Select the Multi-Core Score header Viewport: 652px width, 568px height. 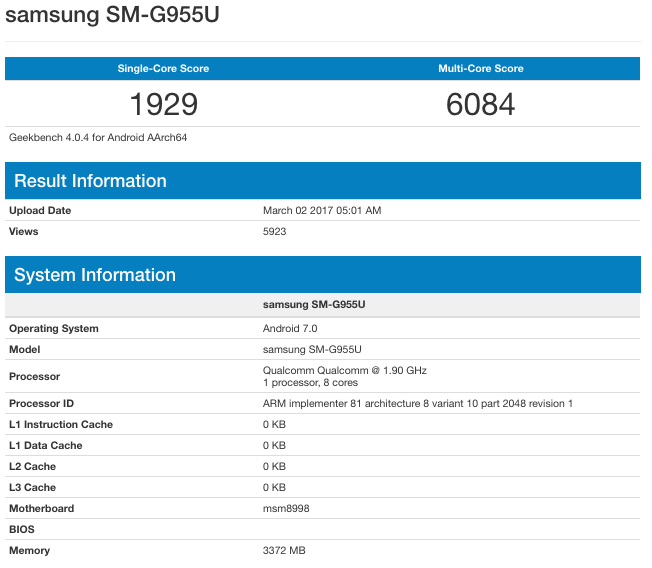[x=481, y=69]
